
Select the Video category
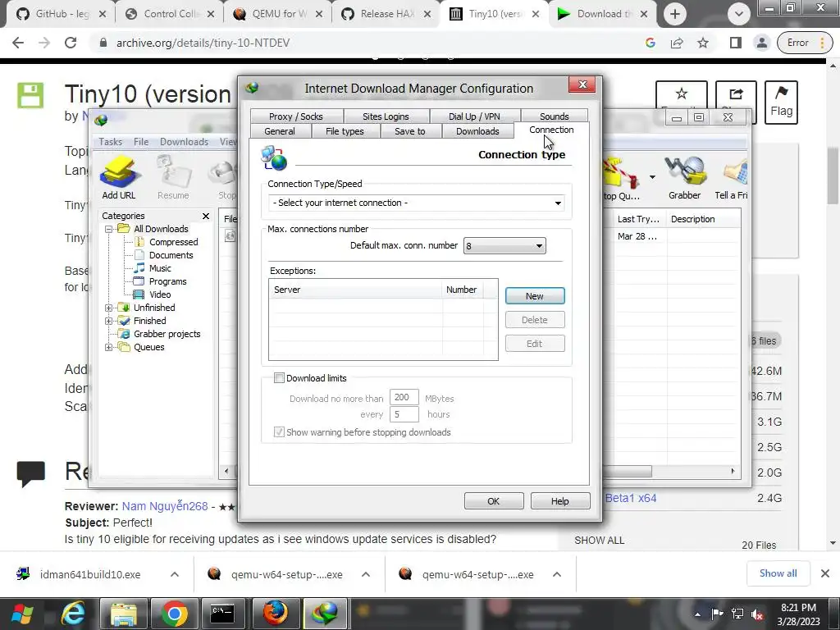[160, 294]
